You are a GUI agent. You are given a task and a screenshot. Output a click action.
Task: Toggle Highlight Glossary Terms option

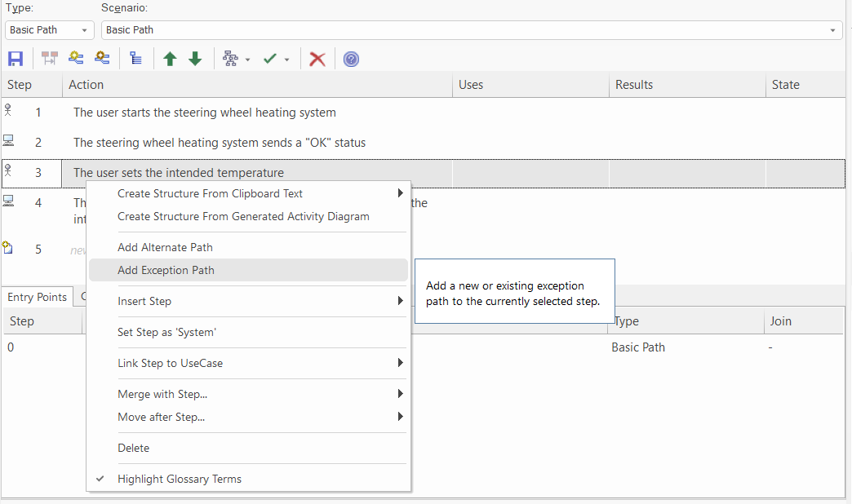pyautogui.click(x=180, y=479)
